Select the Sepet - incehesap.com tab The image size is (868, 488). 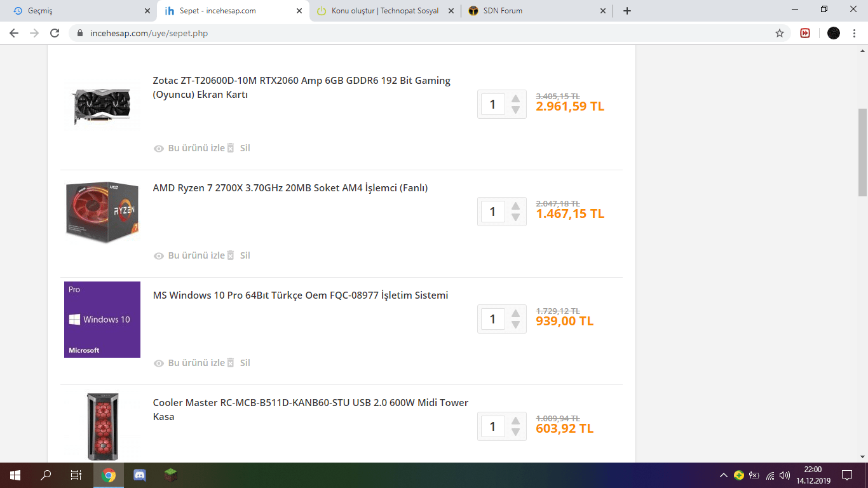click(x=233, y=11)
